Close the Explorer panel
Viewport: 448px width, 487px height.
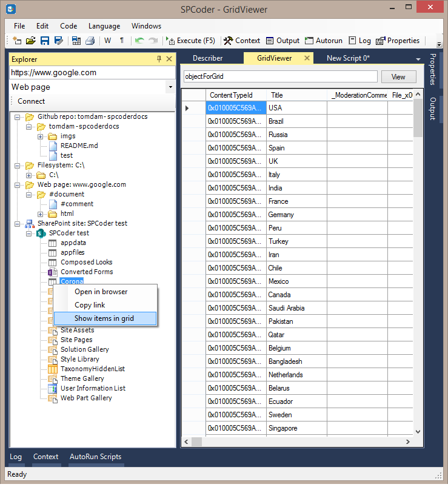pos(169,59)
